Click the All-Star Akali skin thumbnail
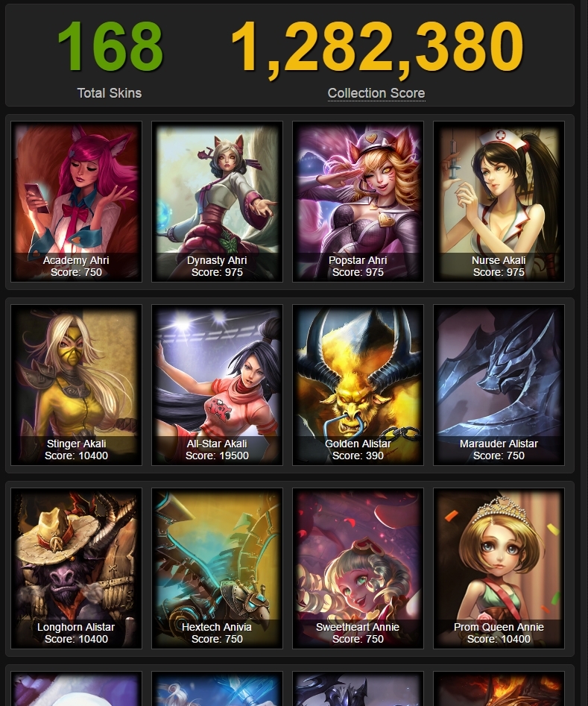Image resolution: width=588 pixels, height=706 pixels. [217, 385]
